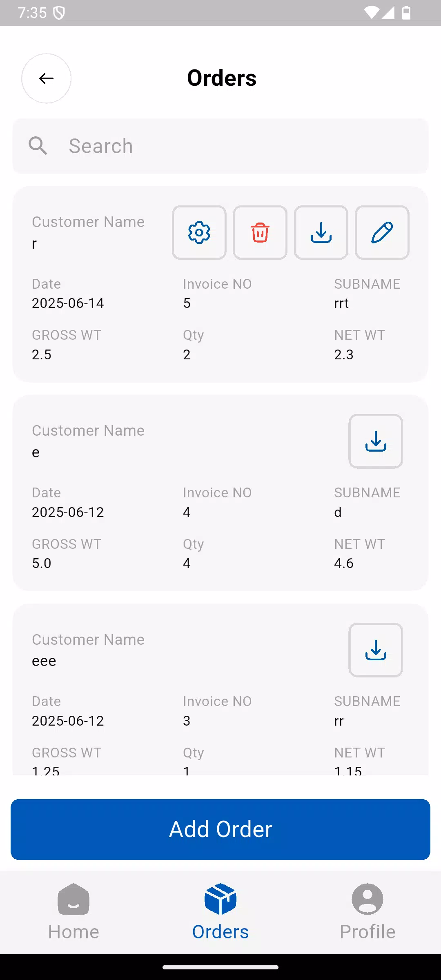This screenshot has height=980, width=441.
Task: Edit the order with pencil icon
Action: click(382, 233)
